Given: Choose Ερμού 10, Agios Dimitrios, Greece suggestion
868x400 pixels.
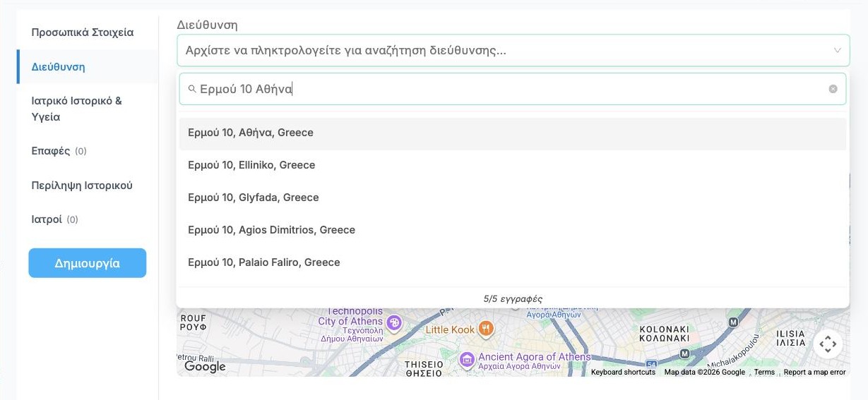Looking at the screenshot, I should pyautogui.click(x=513, y=230).
